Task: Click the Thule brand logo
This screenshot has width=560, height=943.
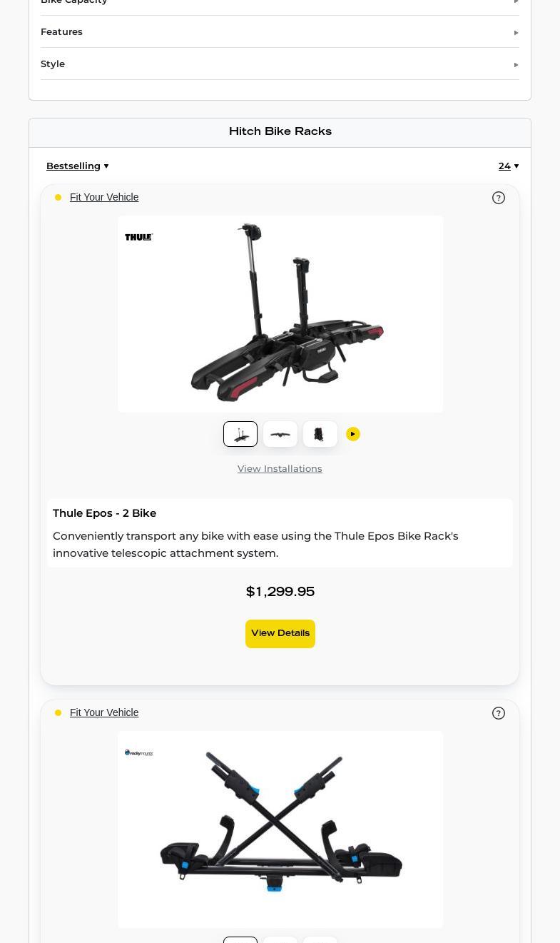Action: pyautogui.click(x=138, y=237)
